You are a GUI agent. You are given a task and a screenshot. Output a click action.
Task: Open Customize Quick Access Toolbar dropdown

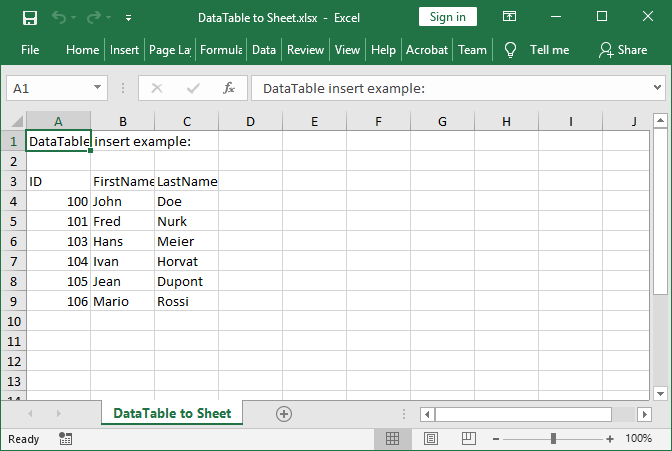128,18
